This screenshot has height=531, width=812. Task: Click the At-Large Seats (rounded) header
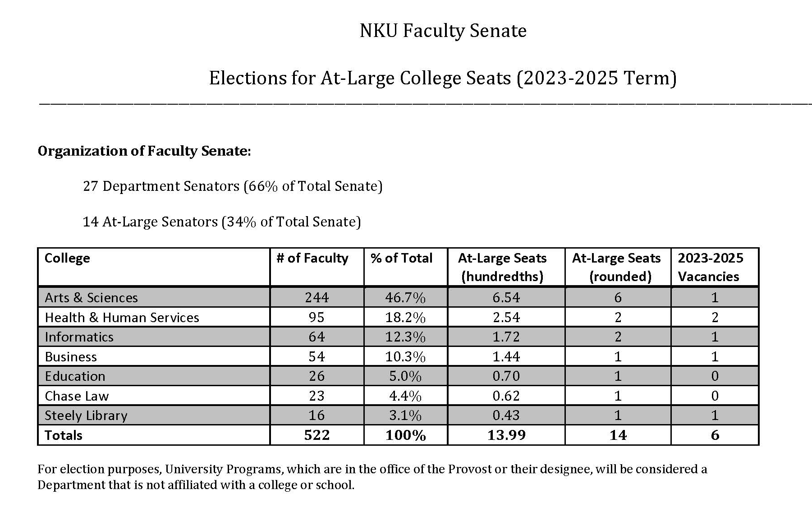[616, 267]
